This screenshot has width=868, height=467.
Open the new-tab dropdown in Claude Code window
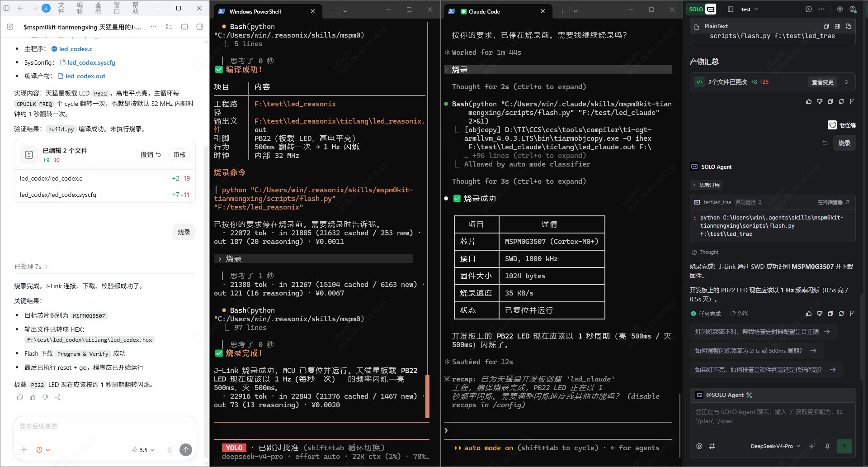click(576, 11)
